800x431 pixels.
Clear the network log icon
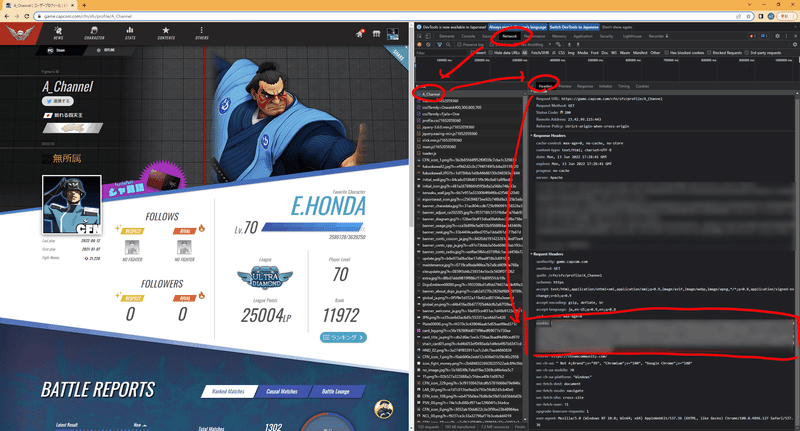tap(428, 44)
